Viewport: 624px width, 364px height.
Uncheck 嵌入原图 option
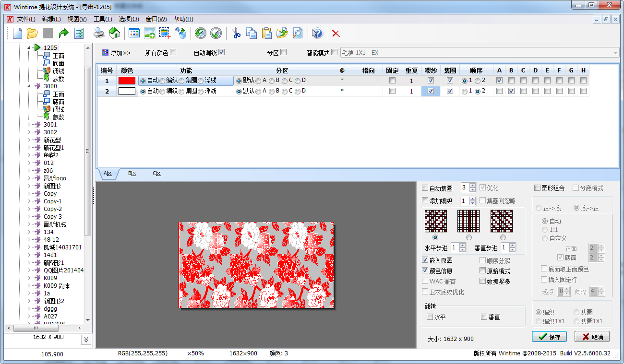click(x=425, y=260)
